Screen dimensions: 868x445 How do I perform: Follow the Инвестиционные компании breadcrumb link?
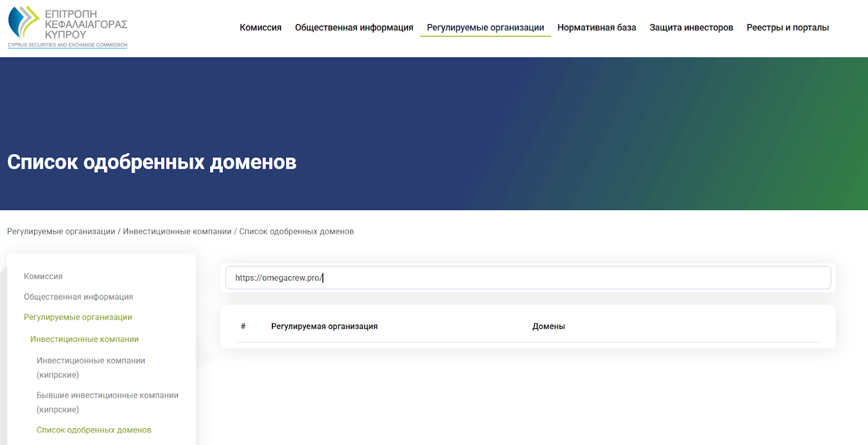pos(177,231)
